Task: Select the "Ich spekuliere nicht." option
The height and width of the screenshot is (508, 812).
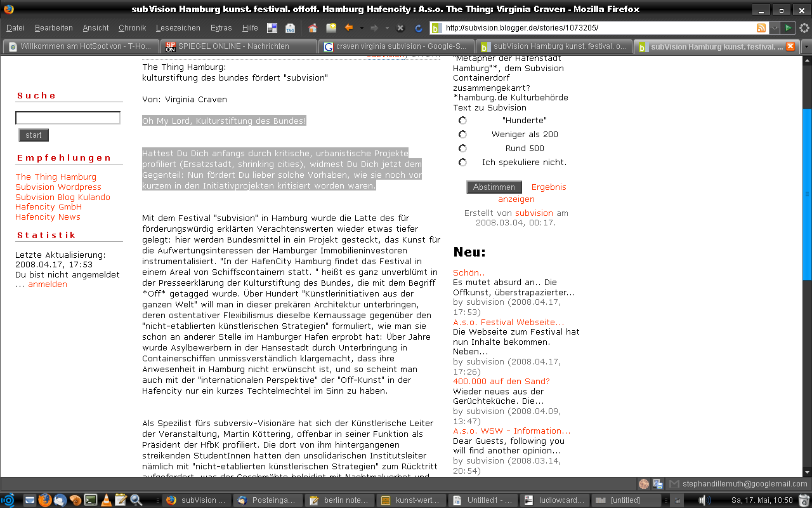Action: pyautogui.click(x=462, y=163)
